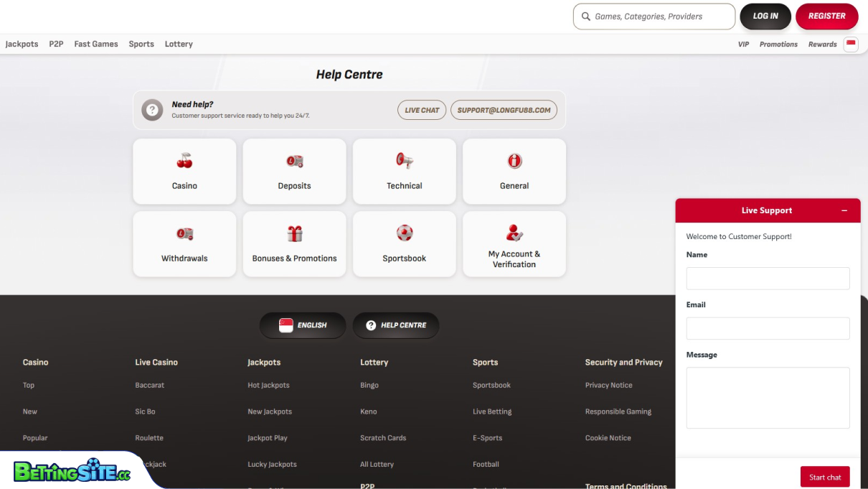Click the Start chat button
Viewport: 868px width, 489px height.
pyautogui.click(x=825, y=477)
